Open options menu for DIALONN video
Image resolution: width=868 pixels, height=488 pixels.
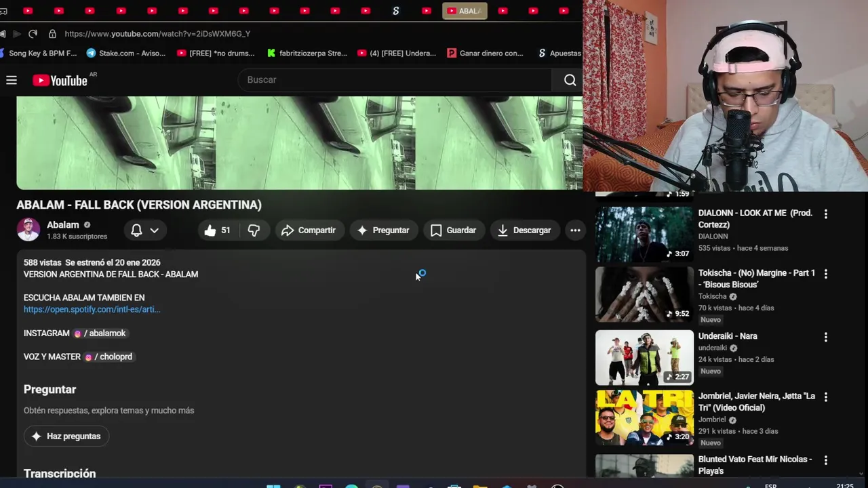[825, 214]
